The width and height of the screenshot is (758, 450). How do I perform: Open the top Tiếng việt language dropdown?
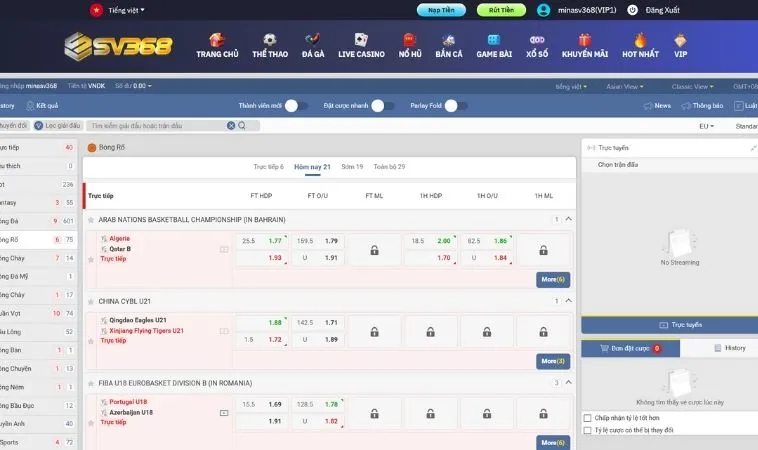[126, 10]
